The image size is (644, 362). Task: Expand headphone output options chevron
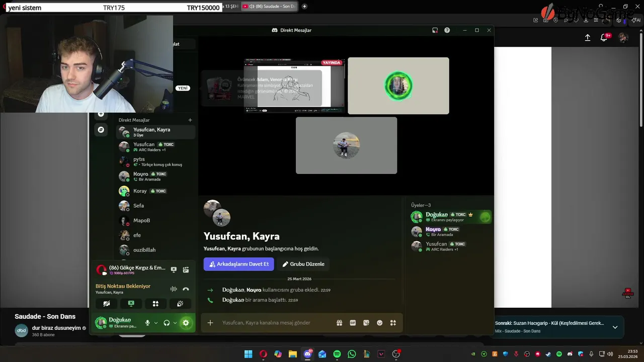point(175,323)
